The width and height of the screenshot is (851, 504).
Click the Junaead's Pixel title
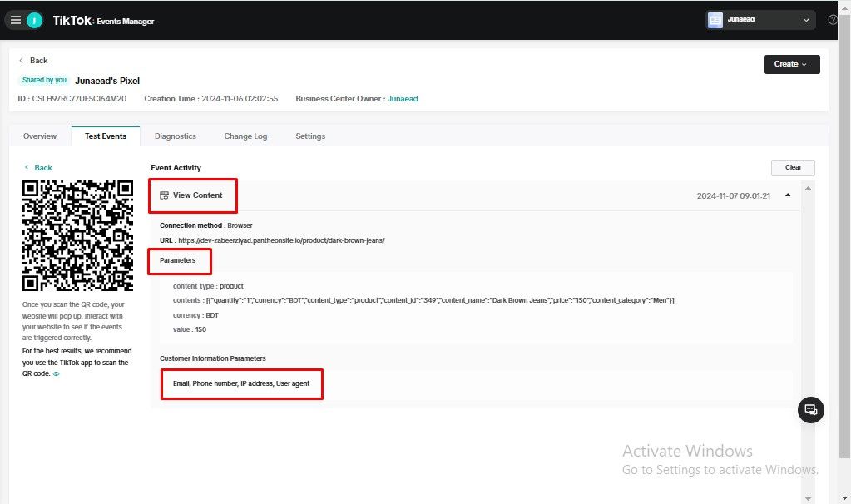click(x=107, y=81)
